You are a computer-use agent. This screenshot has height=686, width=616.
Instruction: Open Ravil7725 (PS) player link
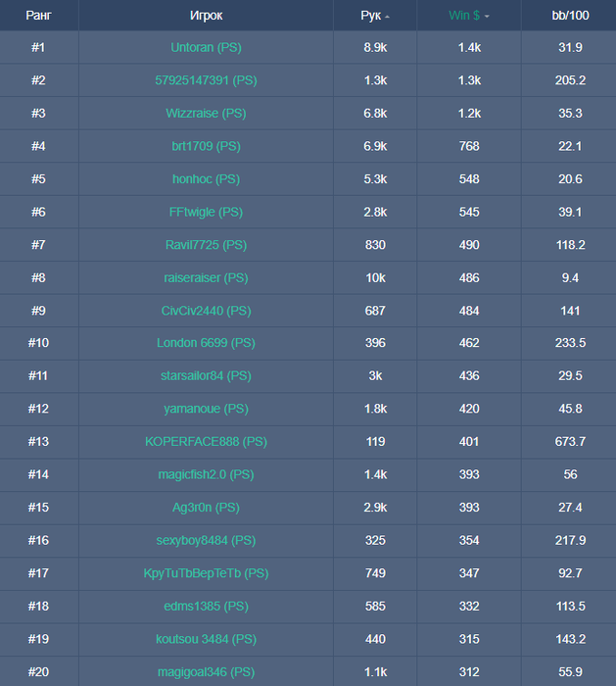coord(206,245)
